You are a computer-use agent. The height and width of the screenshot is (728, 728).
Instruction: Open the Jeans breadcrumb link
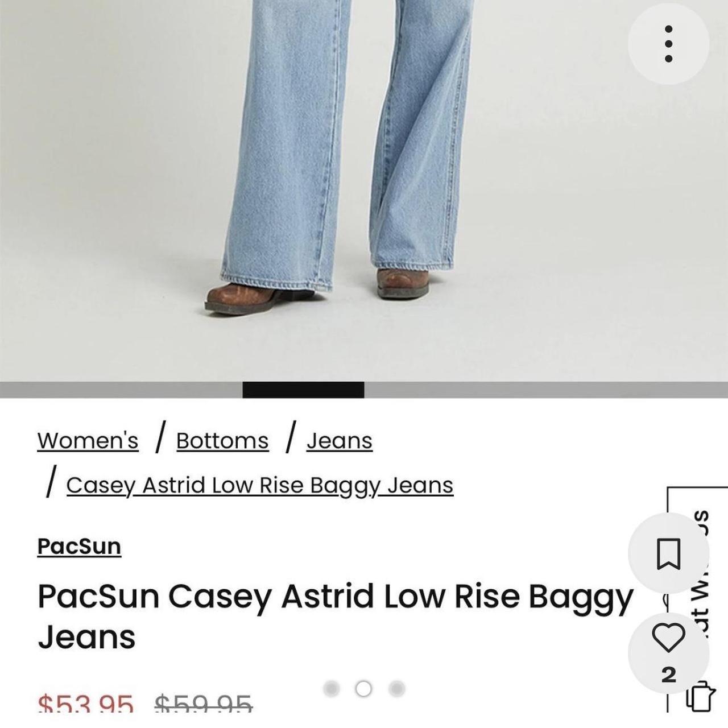[340, 441]
